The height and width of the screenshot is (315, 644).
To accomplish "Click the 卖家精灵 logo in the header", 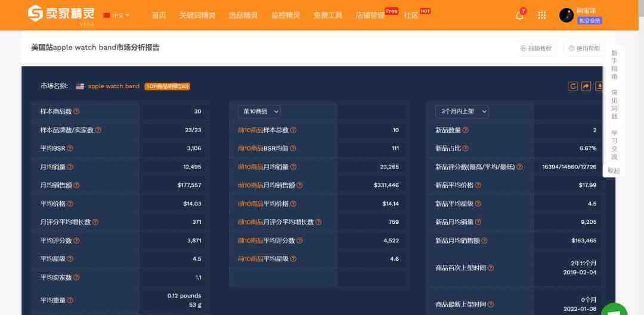I will pos(61,14).
